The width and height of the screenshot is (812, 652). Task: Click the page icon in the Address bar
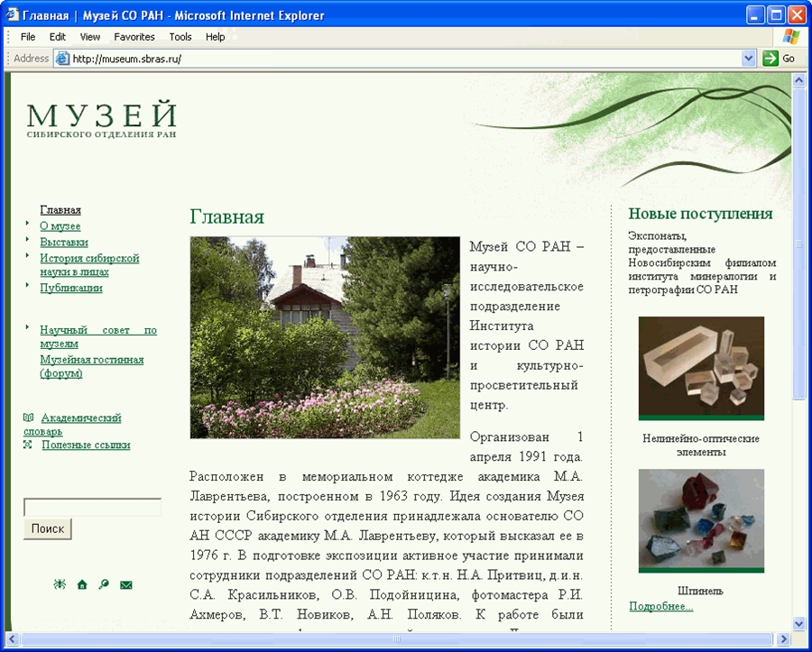pyautogui.click(x=62, y=59)
